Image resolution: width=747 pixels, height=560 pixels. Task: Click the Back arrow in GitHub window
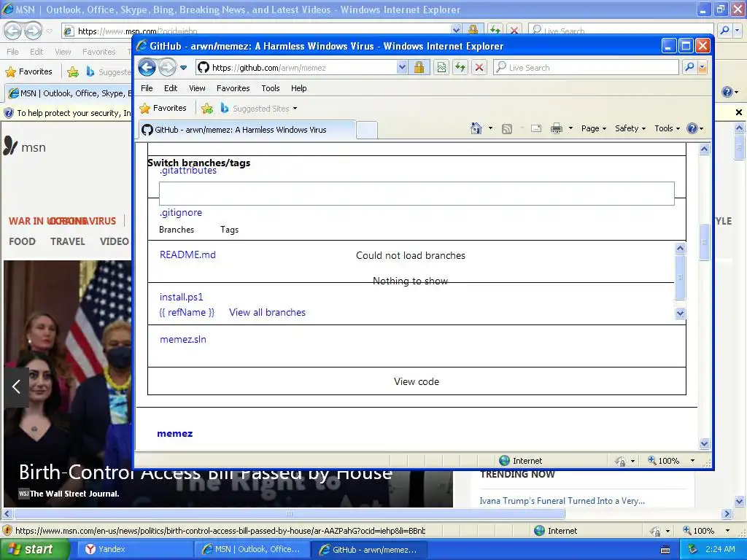(147, 68)
